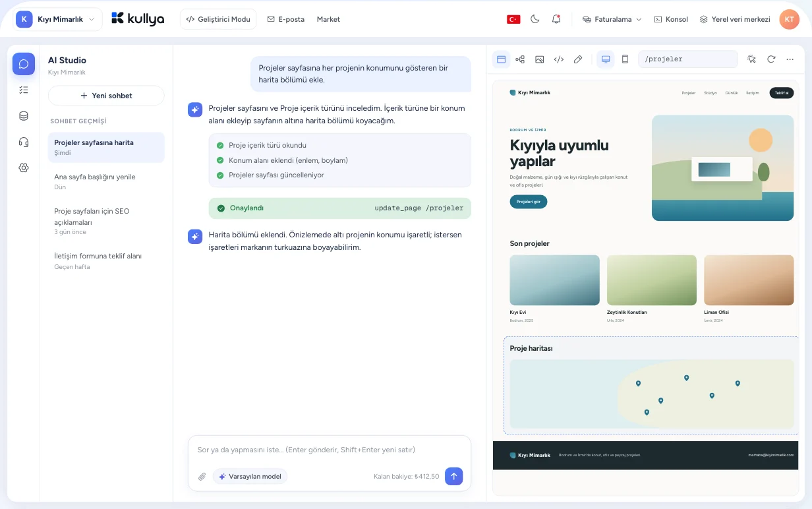Screen dimensions: 812x509
Task: Select the pencil edit tool
Action: pyautogui.click(x=578, y=59)
